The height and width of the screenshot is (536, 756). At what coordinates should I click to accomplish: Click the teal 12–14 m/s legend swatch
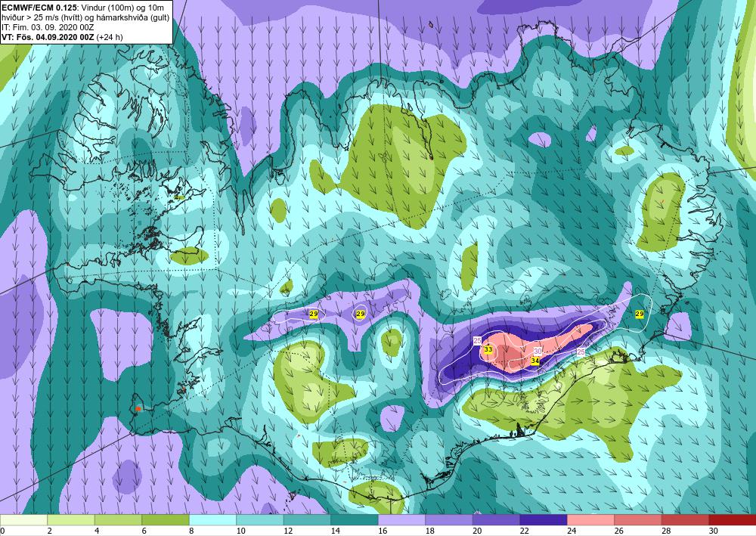307,520
